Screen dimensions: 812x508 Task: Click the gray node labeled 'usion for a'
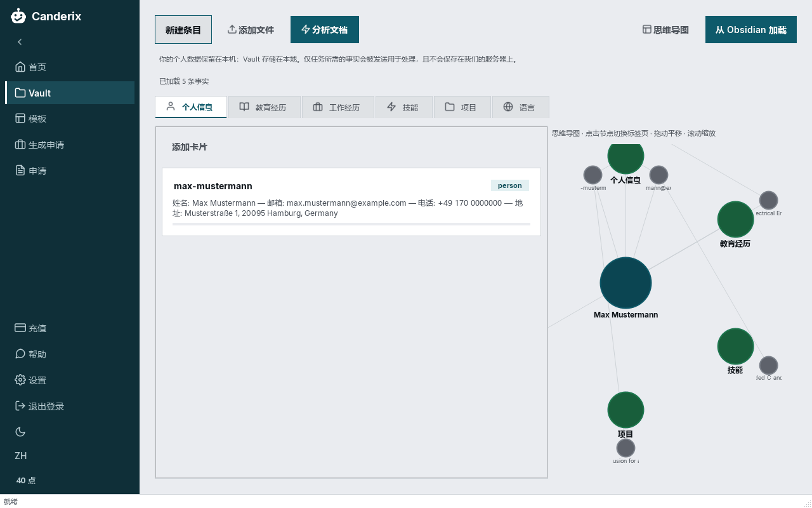click(x=625, y=448)
